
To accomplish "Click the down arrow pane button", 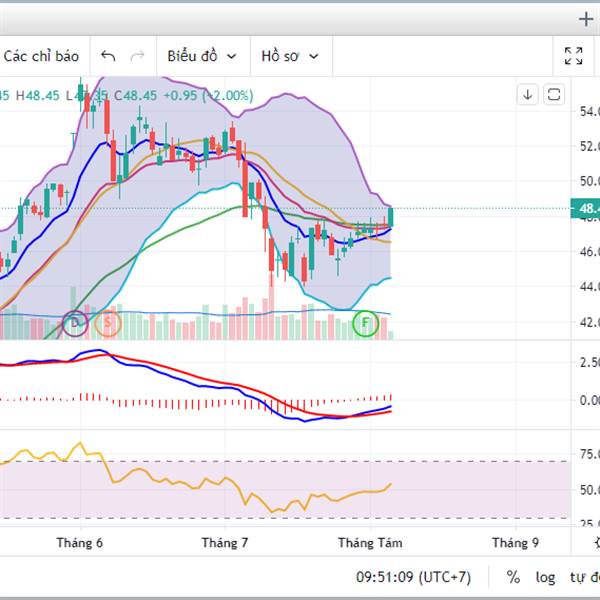I will click(x=528, y=95).
